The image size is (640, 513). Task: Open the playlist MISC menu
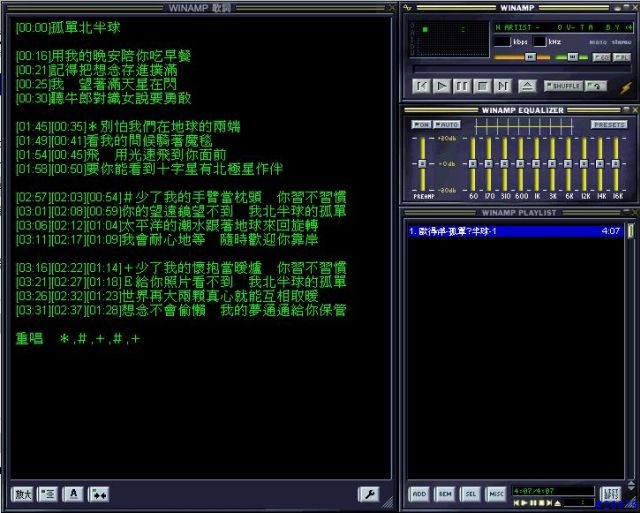(496, 494)
